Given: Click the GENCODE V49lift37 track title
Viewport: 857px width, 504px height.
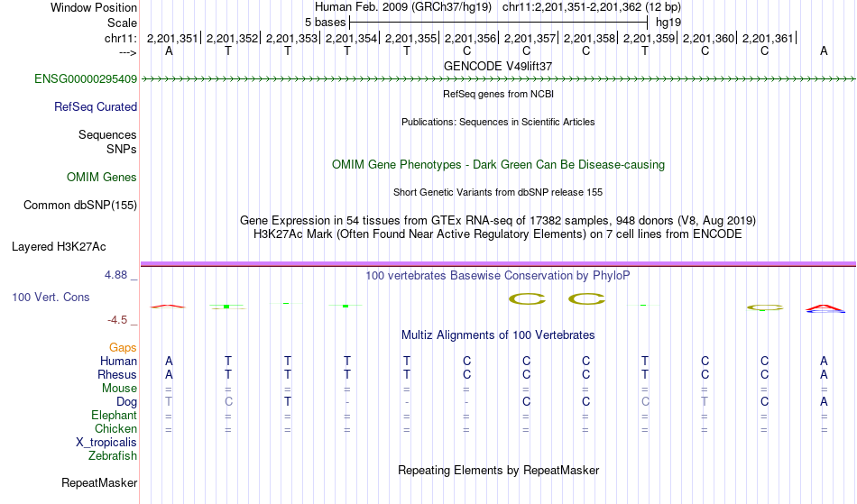Looking at the screenshot, I should point(498,66).
